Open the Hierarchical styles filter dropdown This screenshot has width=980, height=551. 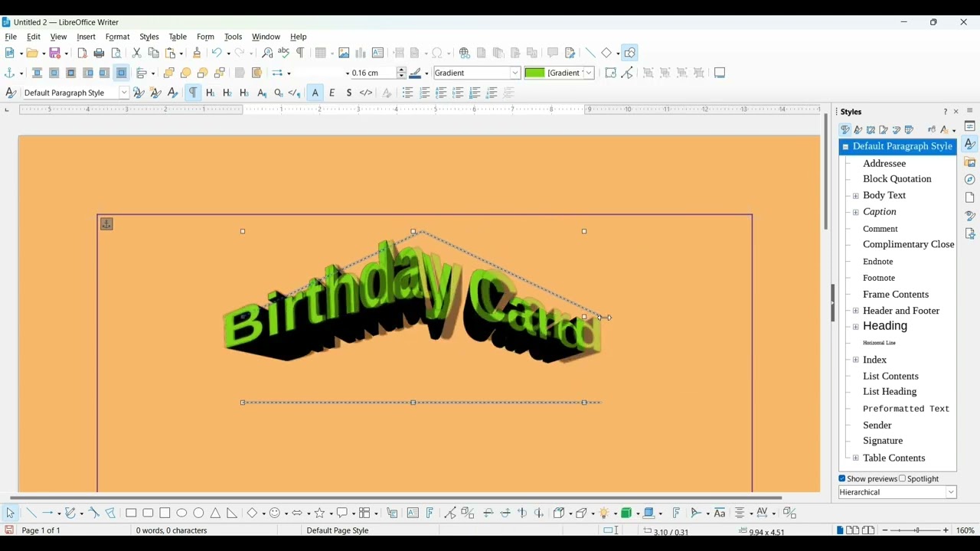951,492
